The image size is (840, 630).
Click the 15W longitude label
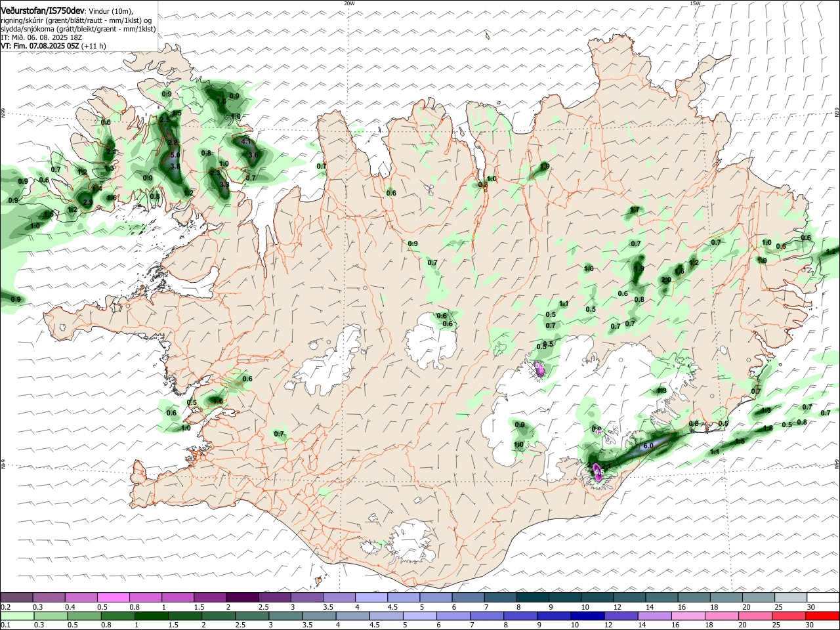pos(695,3)
